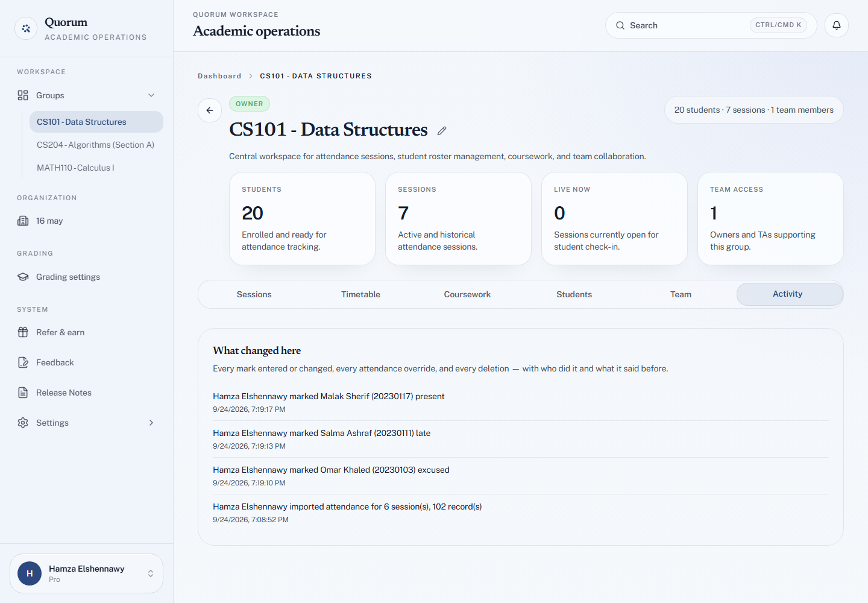This screenshot has height=603, width=868.
Task: Click the Students stat card
Action: click(x=302, y=218)
